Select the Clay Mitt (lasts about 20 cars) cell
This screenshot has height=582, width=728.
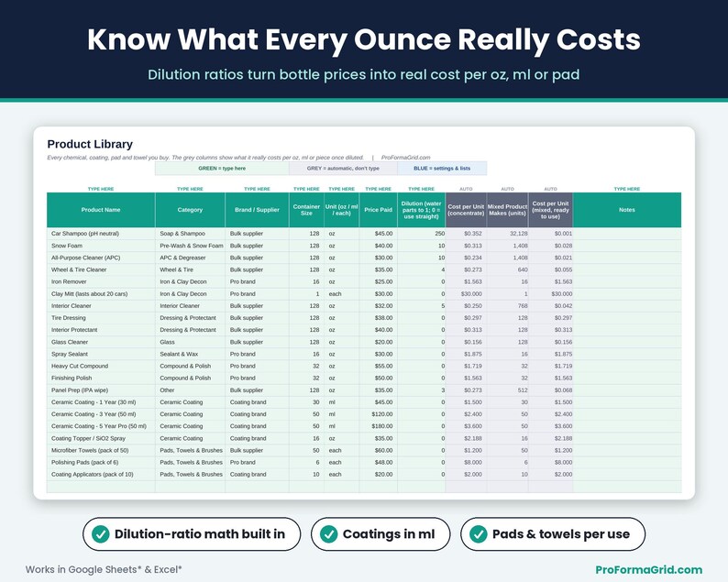pos(101,294)
